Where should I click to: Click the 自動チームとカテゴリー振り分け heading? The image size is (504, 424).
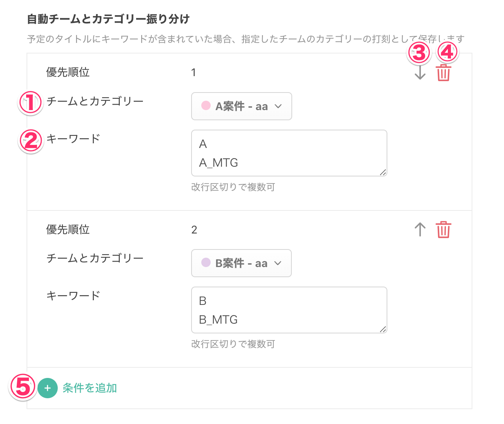[108, 19]
